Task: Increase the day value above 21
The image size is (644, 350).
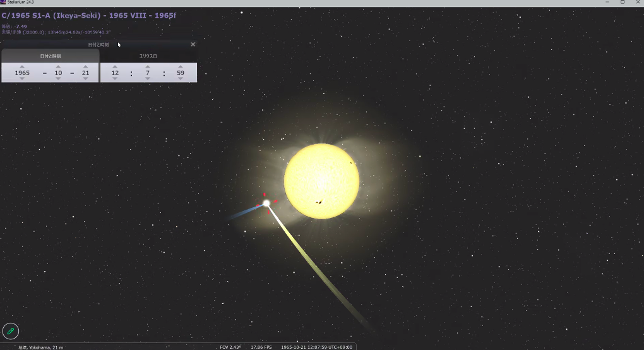Action: tap(85, 66)
